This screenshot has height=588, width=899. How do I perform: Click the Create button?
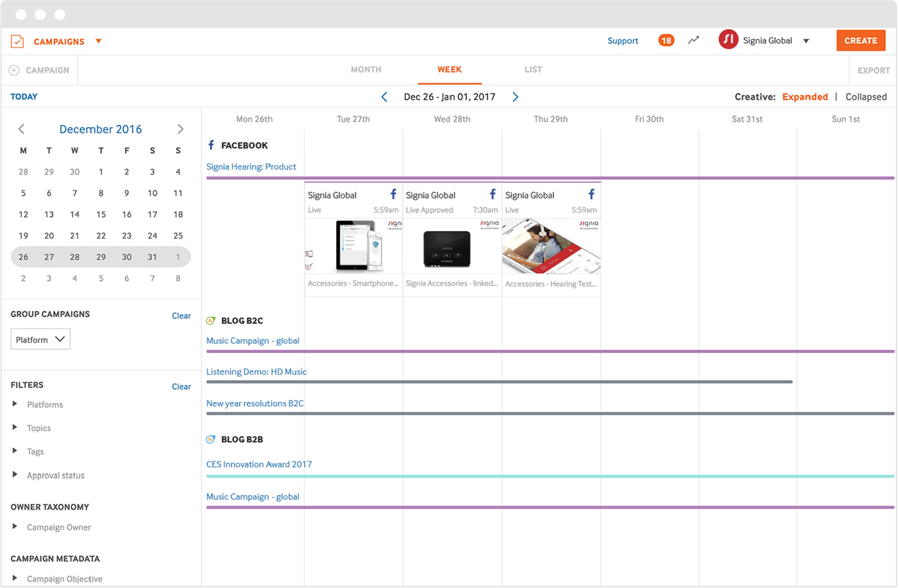(x=860, y=40)
